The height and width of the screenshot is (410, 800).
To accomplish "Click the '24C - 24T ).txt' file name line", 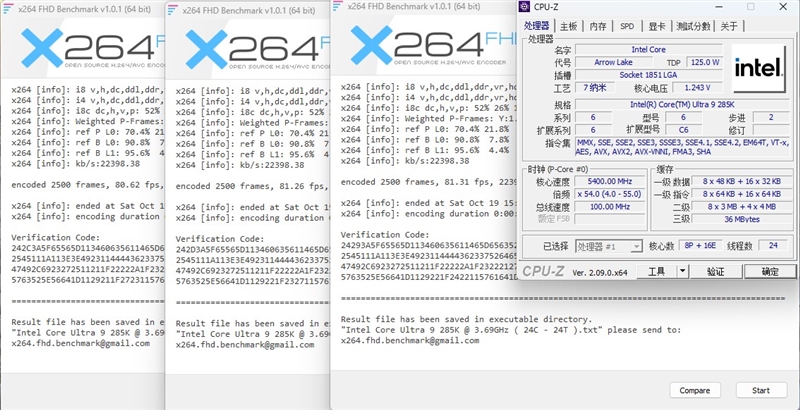I will 513,330.
